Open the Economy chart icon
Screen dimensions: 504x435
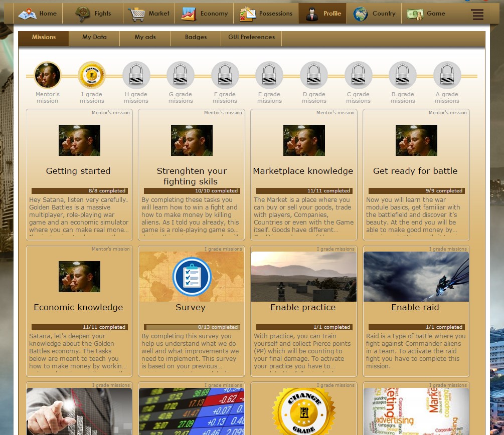coord(189,14)
